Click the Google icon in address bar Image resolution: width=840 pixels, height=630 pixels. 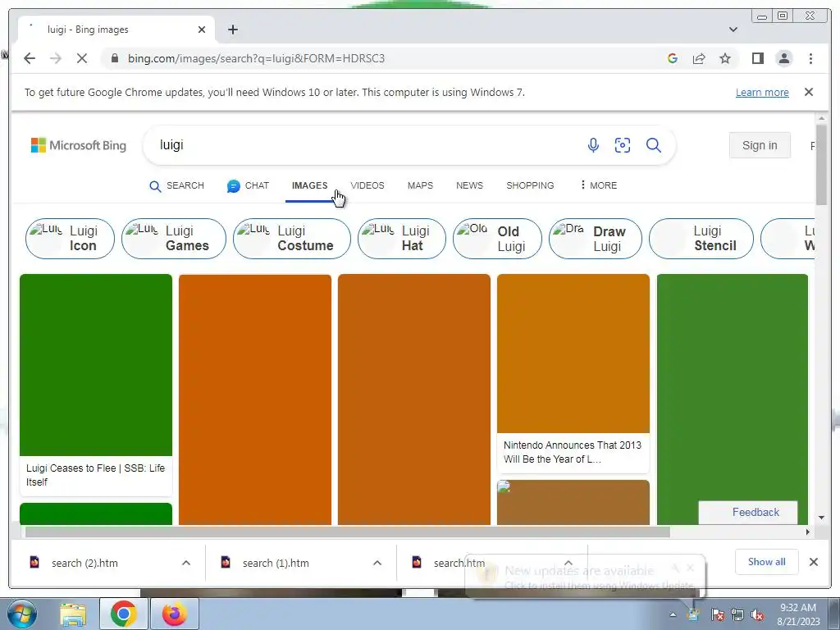coord(673,58)
